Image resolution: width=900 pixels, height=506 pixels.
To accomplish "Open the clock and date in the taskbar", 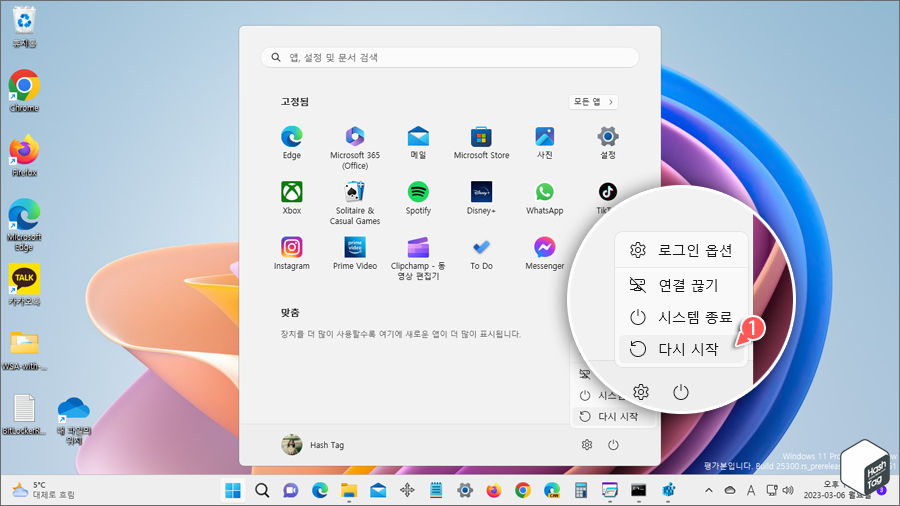I will 837,490.
